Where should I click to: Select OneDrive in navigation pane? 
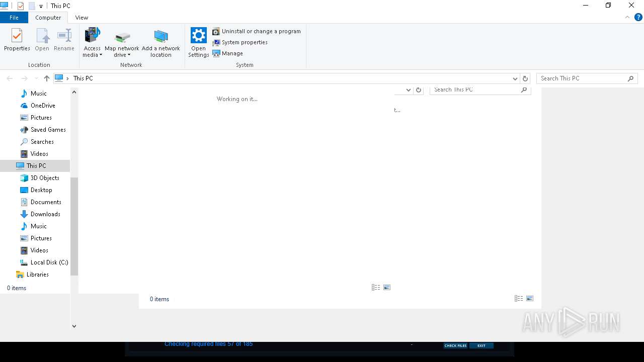click(x=42, y=106)
